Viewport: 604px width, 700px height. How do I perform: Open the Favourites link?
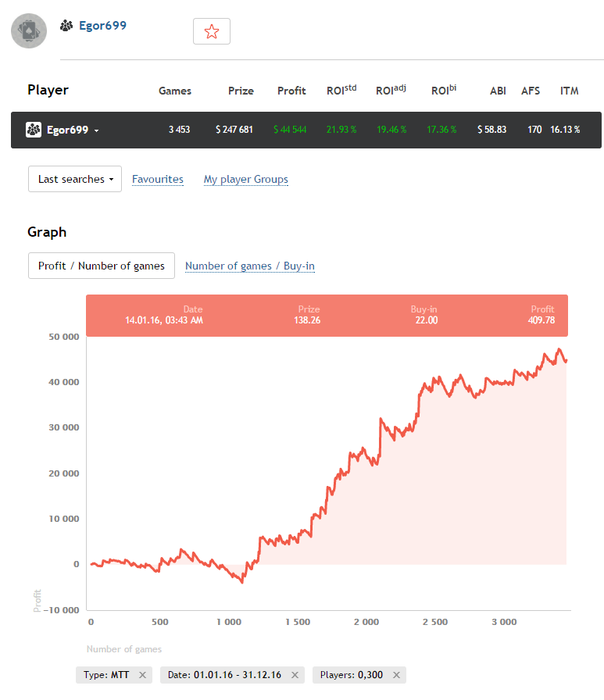tap(158, 179)
